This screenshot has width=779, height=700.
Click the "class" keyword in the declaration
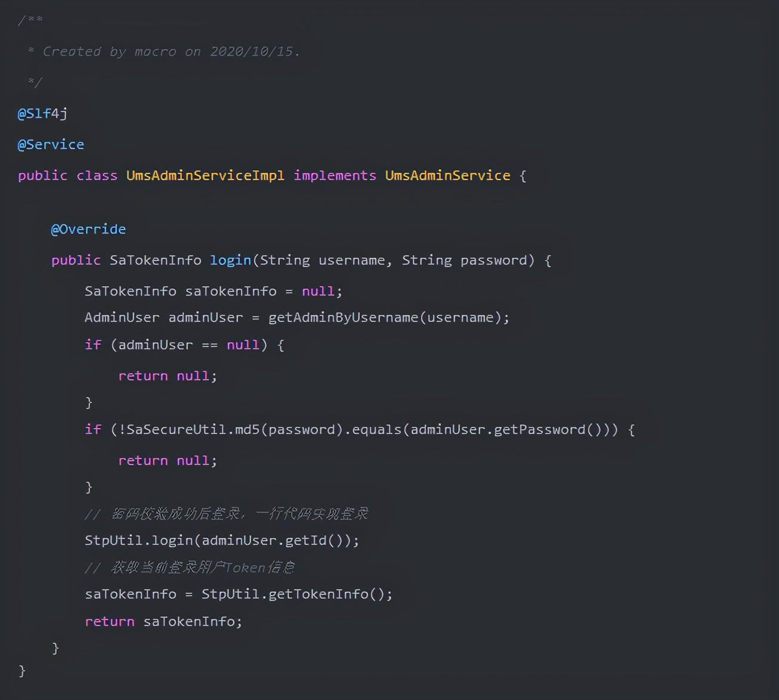point(97,176)
